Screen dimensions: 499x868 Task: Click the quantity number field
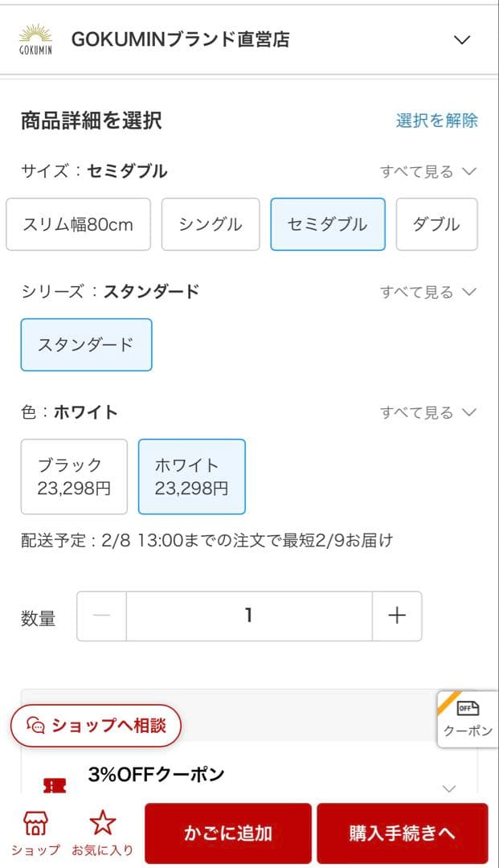point(249,616)
